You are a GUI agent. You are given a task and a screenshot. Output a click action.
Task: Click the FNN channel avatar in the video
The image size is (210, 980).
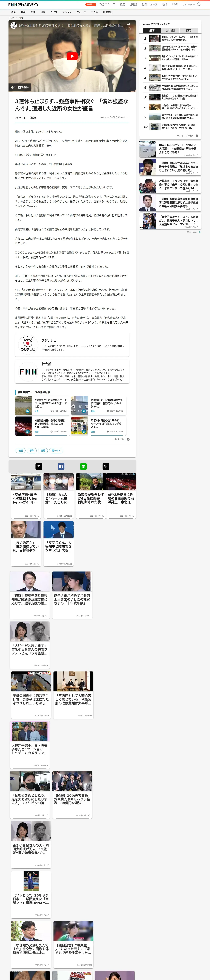[13, 25]
